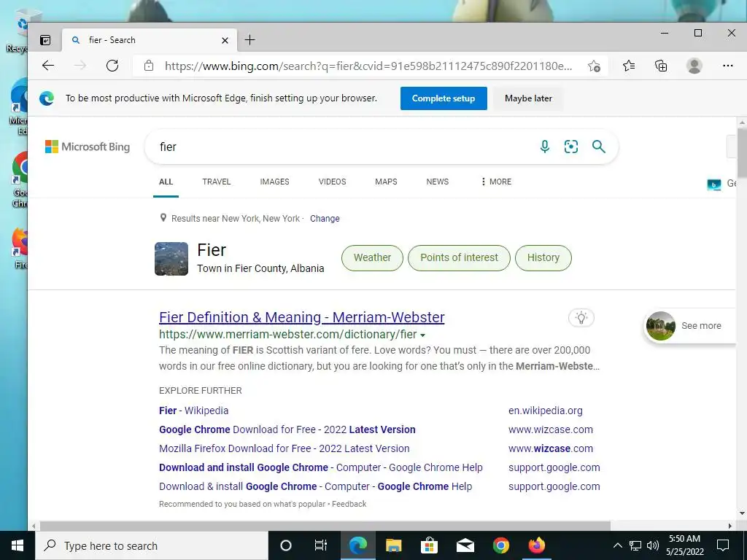Open Download and install Google Chrome link
The image size is (747, 560).
[x=321, y=467]
